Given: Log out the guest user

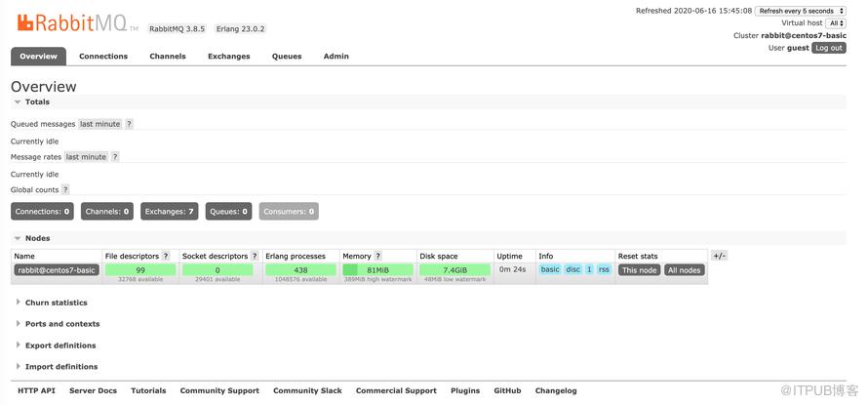Looking at the screenshot, I should click(829, 48).
